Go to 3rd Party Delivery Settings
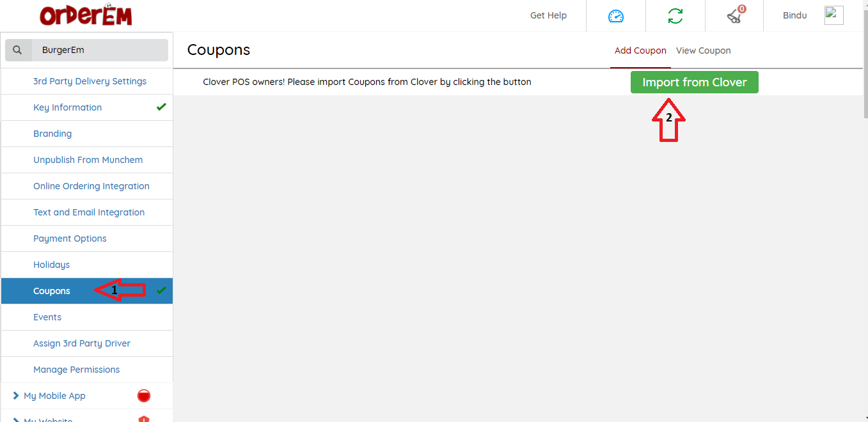Image resolution: width=868 pixels, height=422 pixels. click(x=90, y=81)
